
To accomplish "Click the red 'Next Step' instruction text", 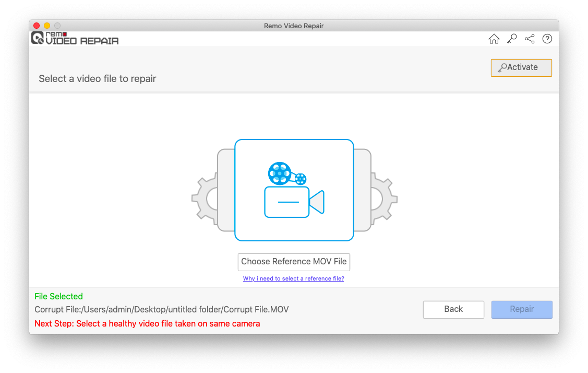I will (x=147, y=323).
